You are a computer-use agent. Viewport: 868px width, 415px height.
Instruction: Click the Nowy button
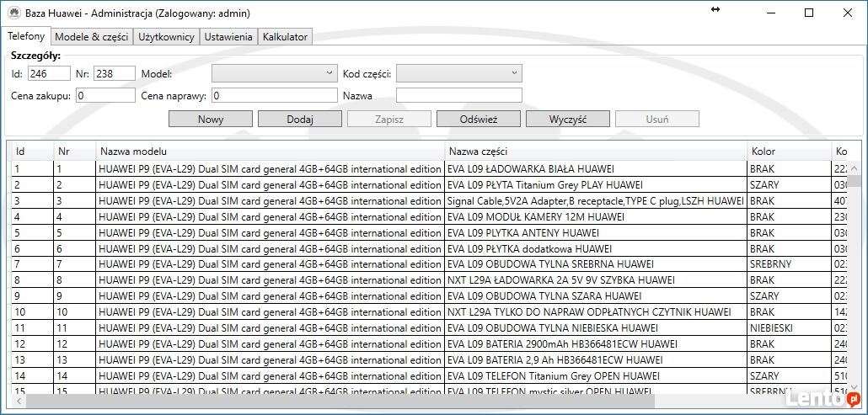pos(211,119)
